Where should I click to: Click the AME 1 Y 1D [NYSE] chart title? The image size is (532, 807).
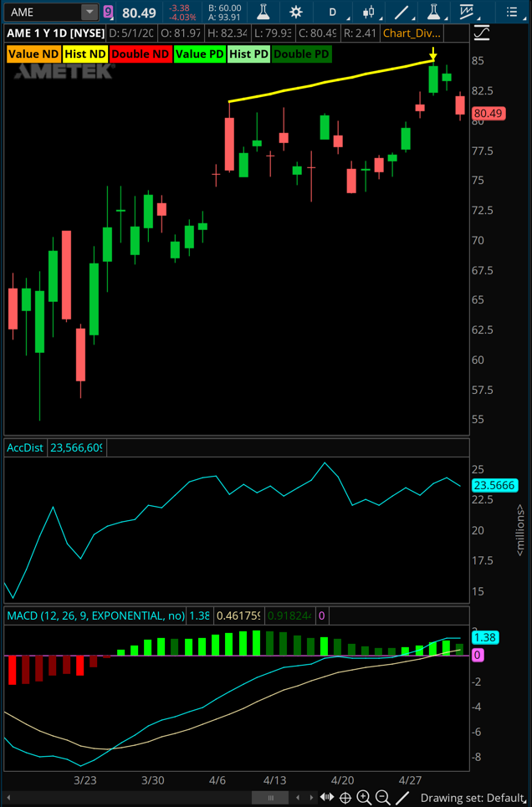[55, 33]
